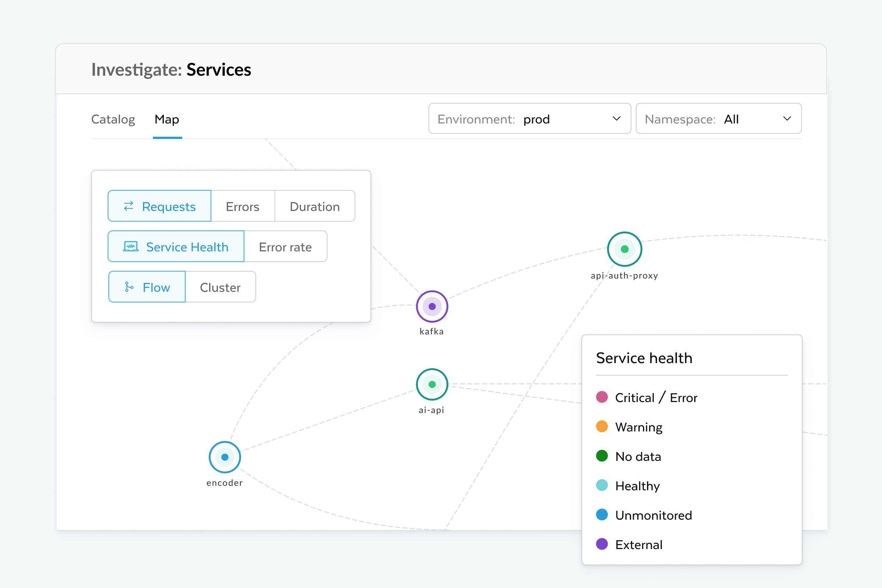The image size is (882, 588).
Task: Switch to the Catalog tab
Action: coord(113,119)
